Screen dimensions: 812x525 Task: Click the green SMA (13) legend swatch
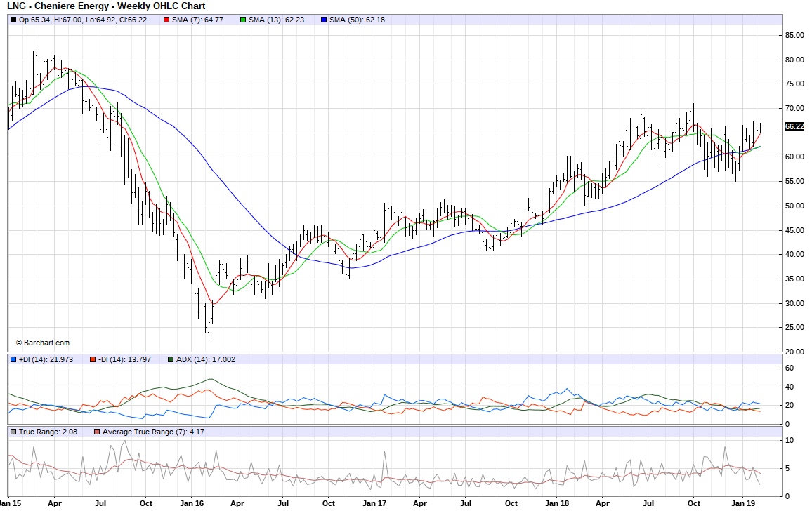242,20
